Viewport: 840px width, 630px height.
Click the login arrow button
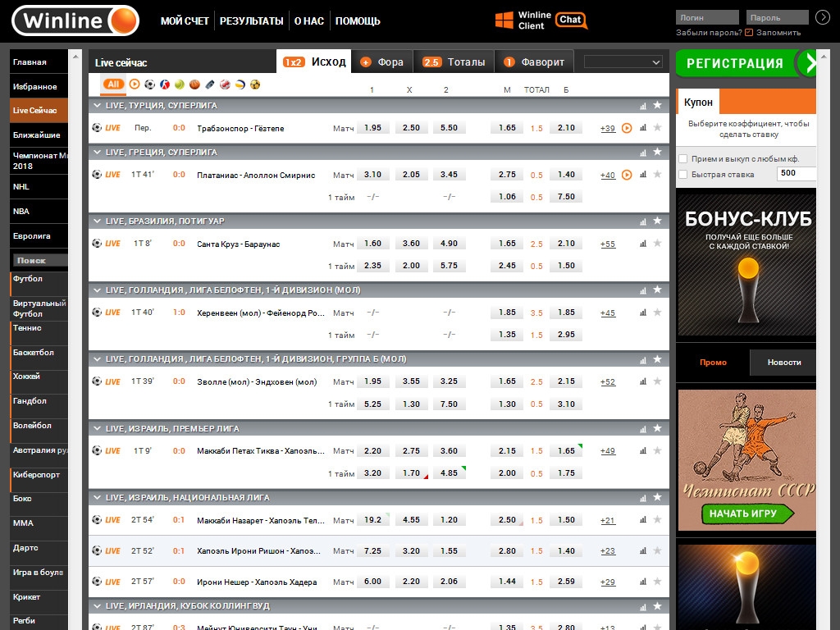tap(823, 17)
